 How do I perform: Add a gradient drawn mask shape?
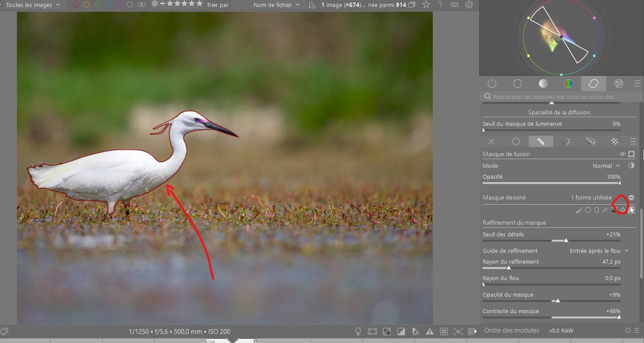pos(614,210)
